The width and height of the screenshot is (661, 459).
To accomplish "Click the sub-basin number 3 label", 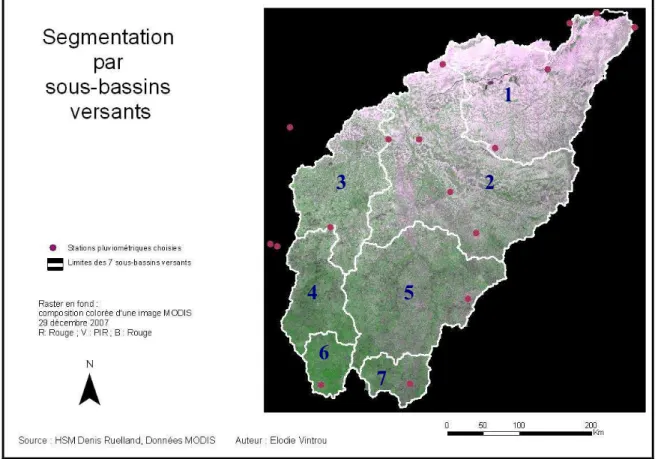I will coord(341,183).
